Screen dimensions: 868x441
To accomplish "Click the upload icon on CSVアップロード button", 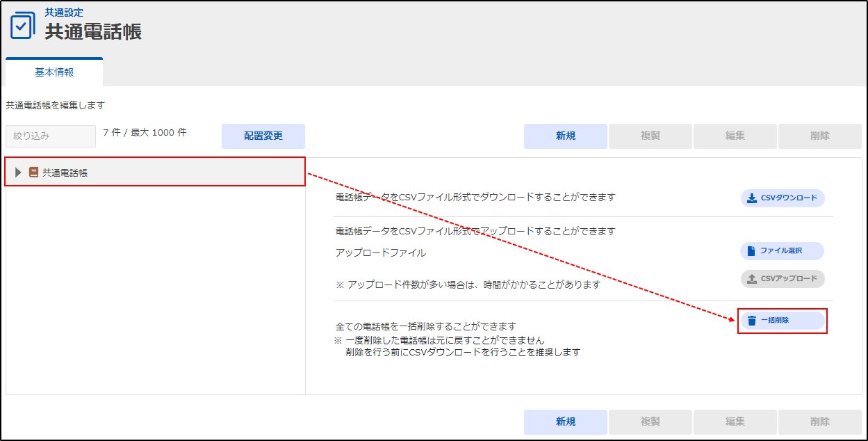I will 751,279.
